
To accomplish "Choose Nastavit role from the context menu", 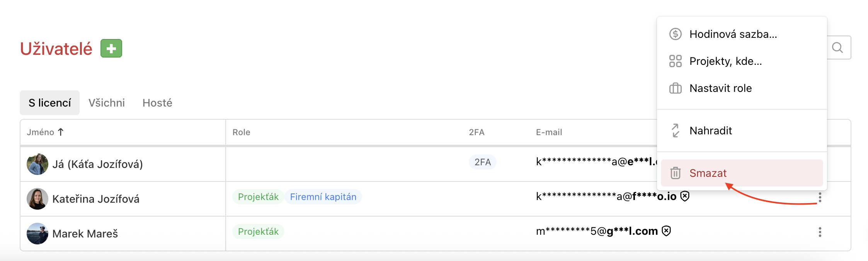I will coord(720,88).
